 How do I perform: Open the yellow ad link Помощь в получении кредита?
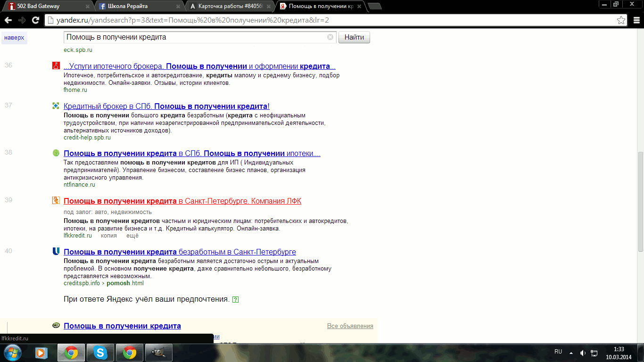click(x=122, y=326)
